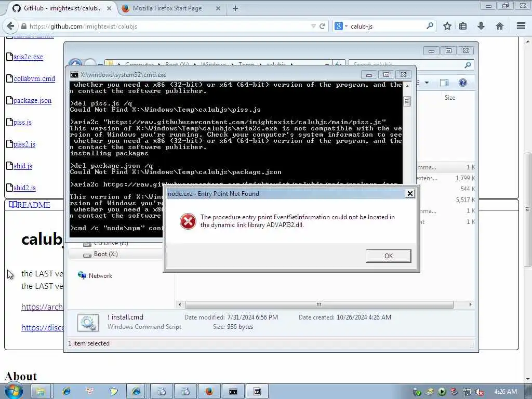This screenshot has width=532, height=399.
Task: Click the Explorer refresh button beside address bar
Action: coord(337,64)
